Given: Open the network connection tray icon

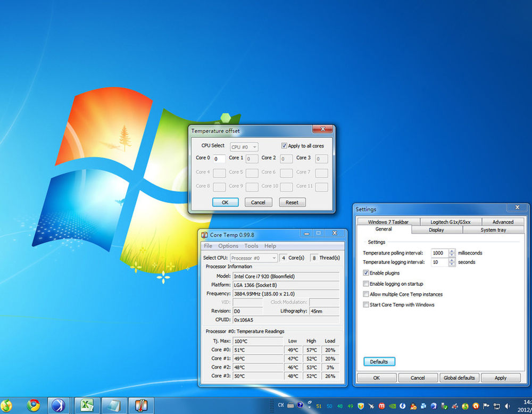Looking at the screenshot, I should [497, 406].
